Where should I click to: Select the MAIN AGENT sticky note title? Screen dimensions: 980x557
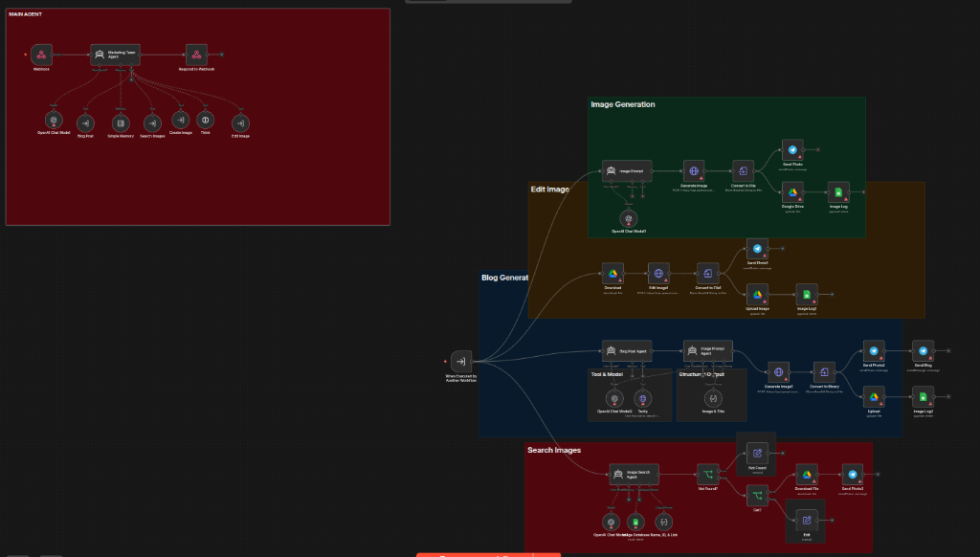click(x=26, y=13)
